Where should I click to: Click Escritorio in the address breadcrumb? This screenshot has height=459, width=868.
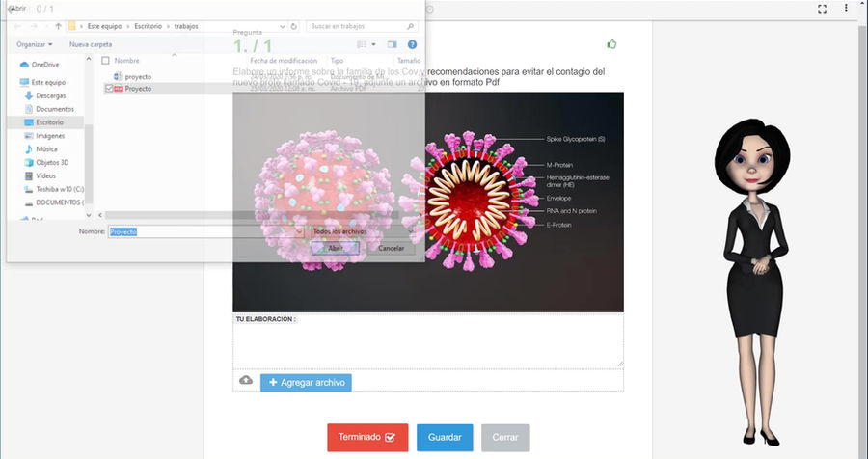click(x=149, y=26)
